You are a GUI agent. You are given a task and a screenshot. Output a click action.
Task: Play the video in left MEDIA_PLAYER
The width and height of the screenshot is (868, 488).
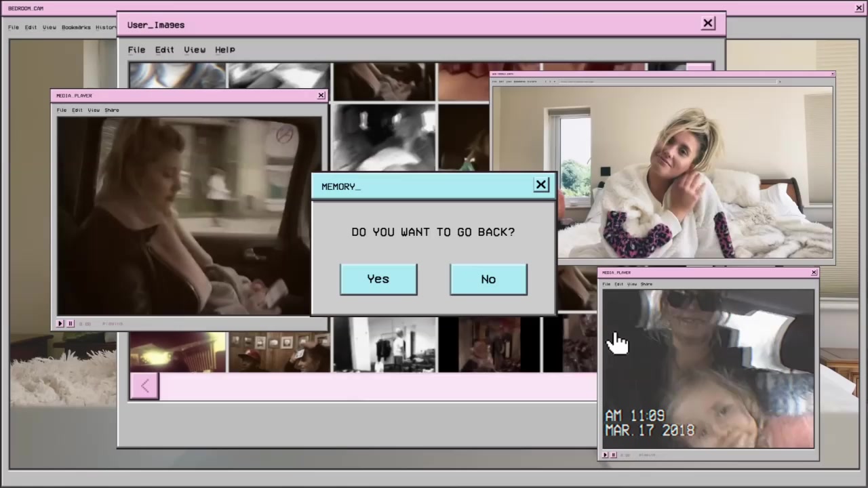tap(60, 323)
